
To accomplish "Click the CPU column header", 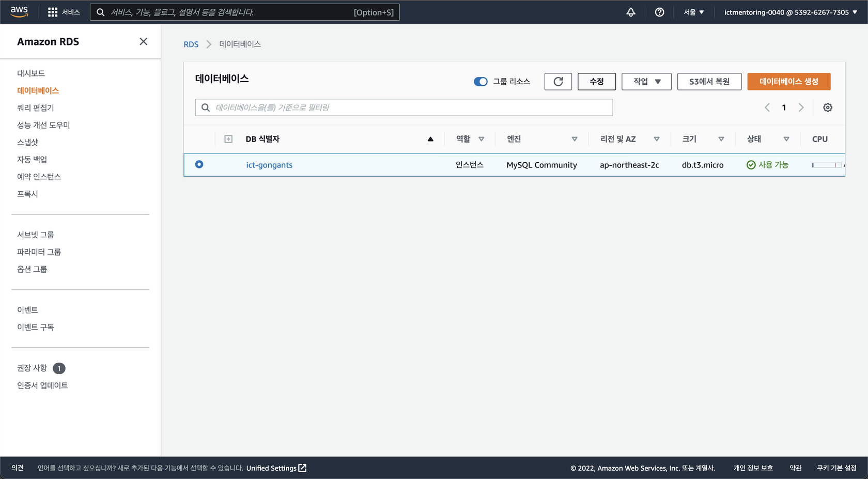I will click(x=820, y=139).
